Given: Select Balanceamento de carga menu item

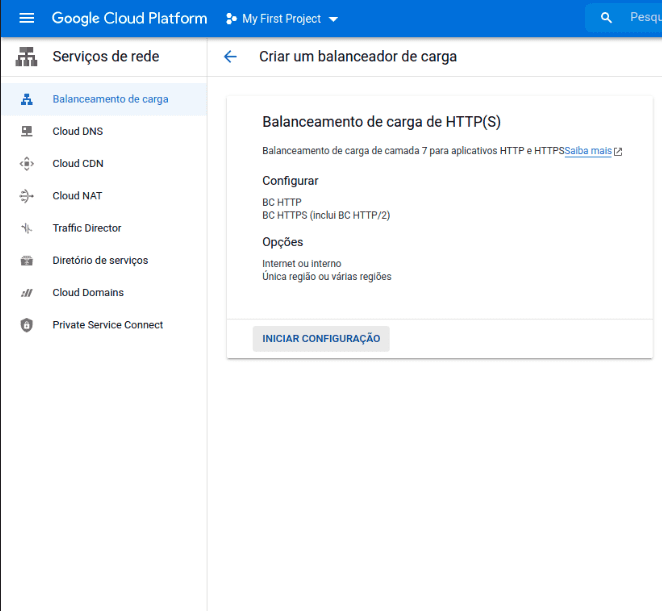Looking at the screenshot, I should point(110,99).
